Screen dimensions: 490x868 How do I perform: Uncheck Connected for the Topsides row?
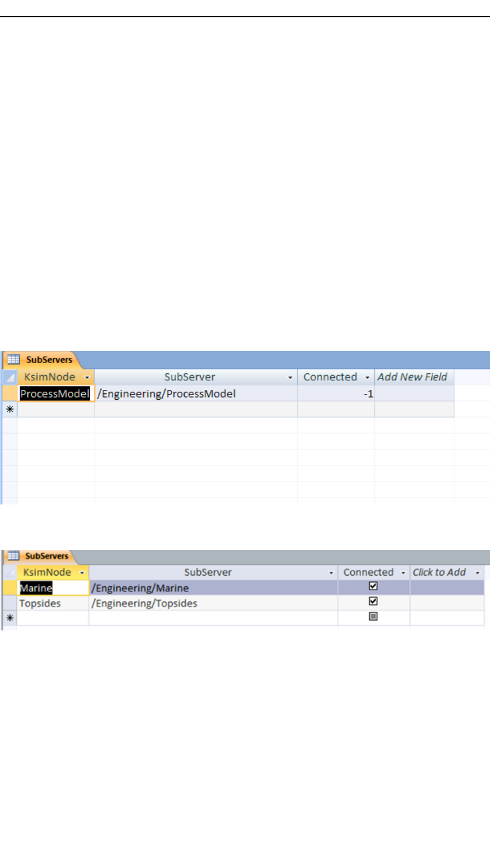click(x=373, y=601)
